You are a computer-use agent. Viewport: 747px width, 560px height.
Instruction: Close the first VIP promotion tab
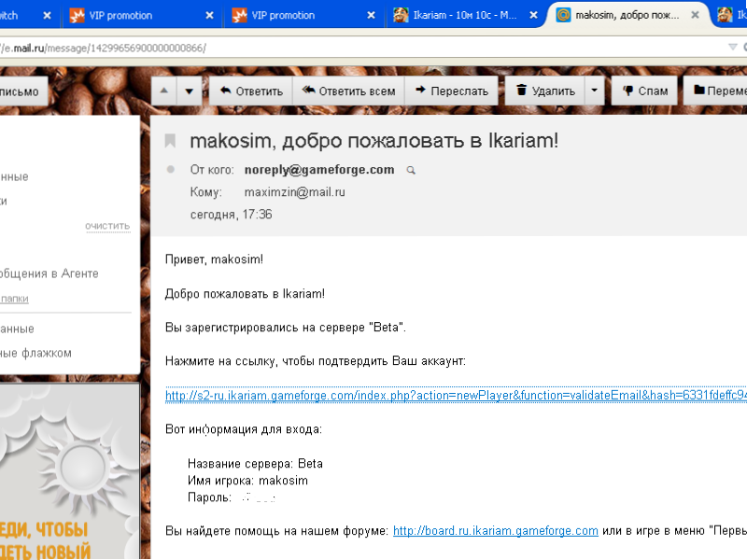pos(209,15)
